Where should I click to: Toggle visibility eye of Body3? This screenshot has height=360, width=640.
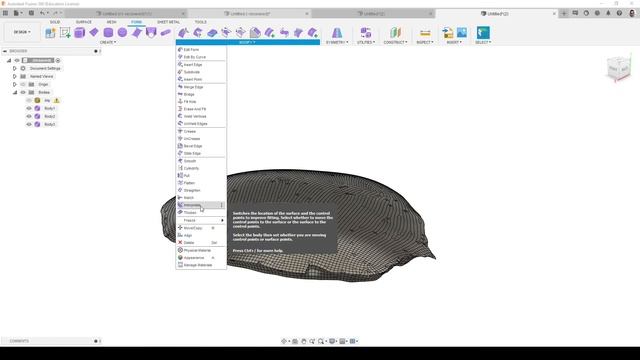coord(29,124)
